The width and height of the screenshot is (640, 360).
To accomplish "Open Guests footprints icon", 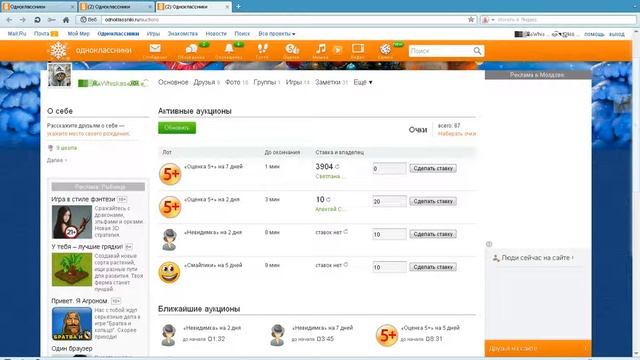I will click(262, 49).
